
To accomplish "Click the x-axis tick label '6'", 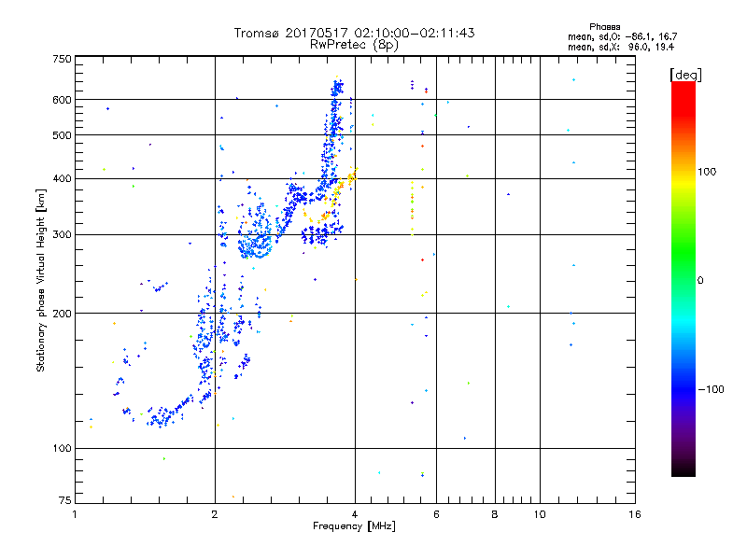I will (436, 514).
